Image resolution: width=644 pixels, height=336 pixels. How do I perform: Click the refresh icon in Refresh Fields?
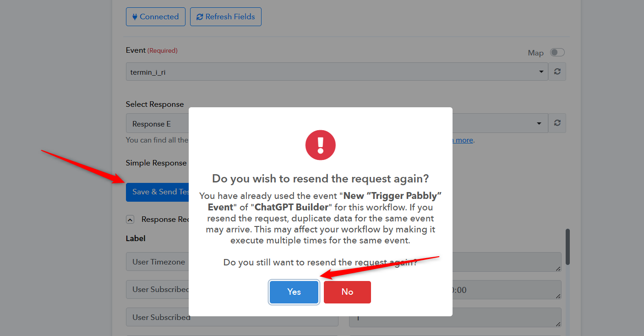(200, 17)
